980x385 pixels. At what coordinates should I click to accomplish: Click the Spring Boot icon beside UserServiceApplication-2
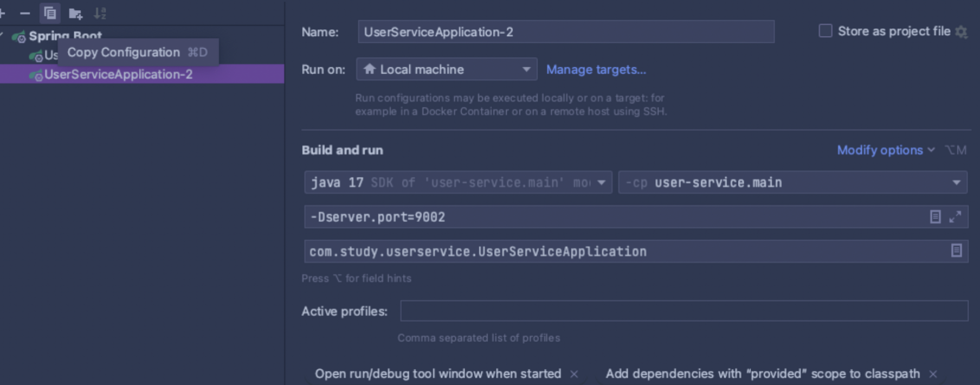click(36, 75)
